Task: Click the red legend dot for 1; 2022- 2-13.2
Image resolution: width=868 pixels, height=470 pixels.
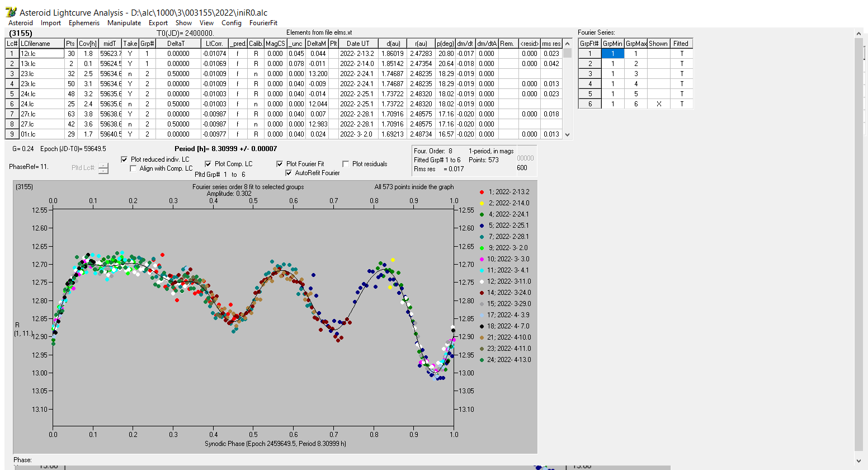Action: [x=482, y=192]
